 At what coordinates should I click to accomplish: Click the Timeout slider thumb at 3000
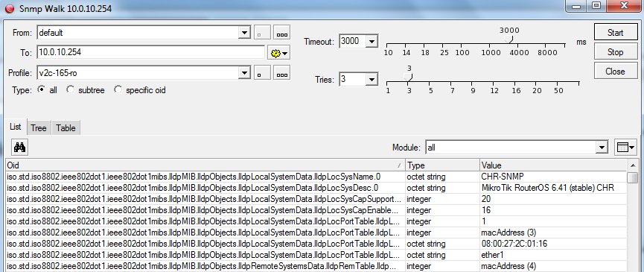(x=509, y=39)
